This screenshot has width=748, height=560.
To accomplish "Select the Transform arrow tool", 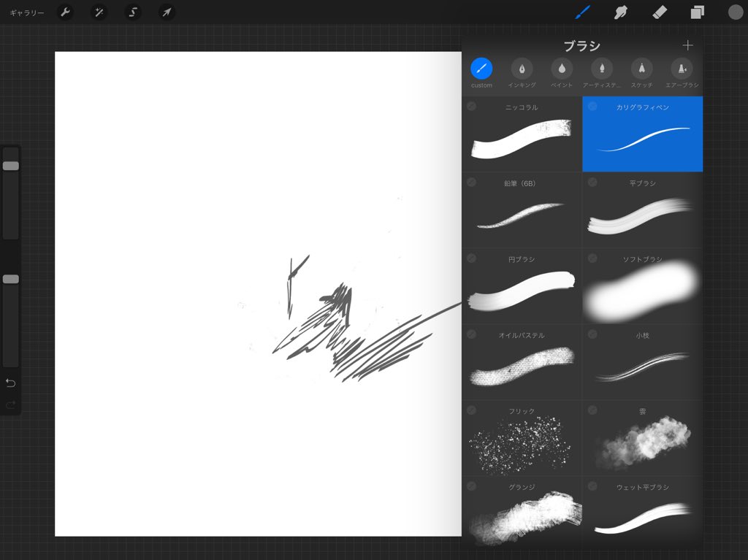I will click(x=167, y=12).
